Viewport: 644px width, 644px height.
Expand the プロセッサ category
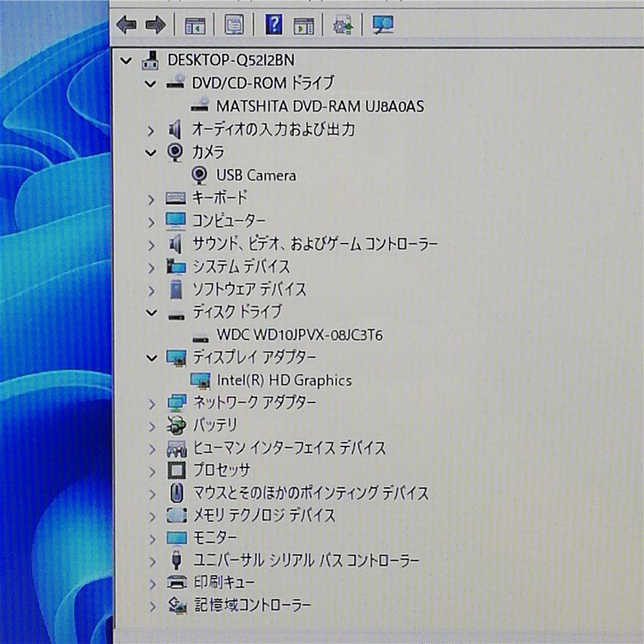tap(152, 471)
